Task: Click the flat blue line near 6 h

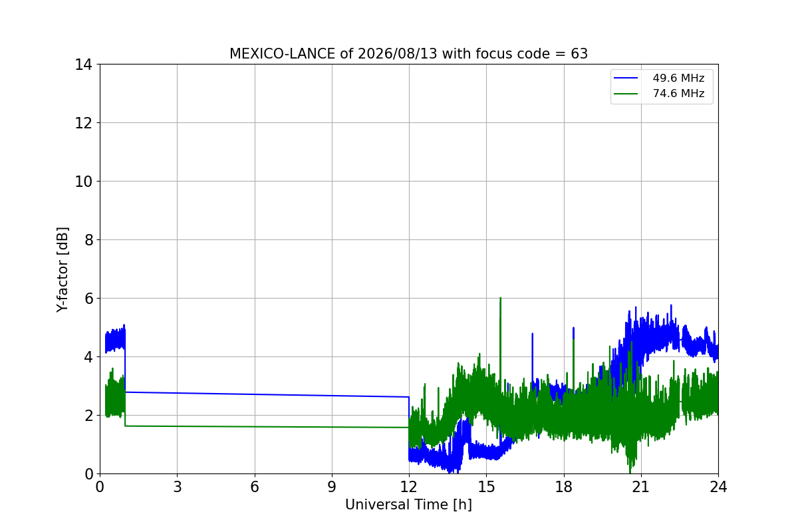Action: pyautogui.click(x=254, y=394)
